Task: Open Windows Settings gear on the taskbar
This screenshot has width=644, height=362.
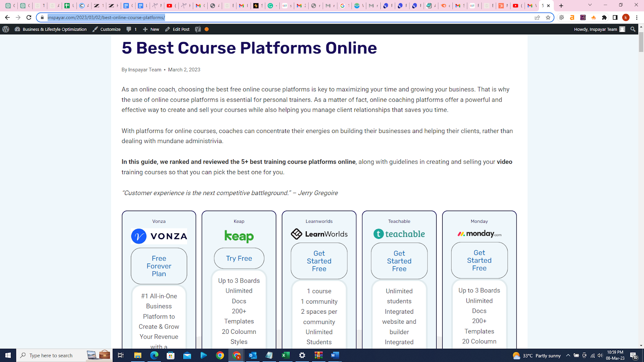Action: click(x=302, y=355)
